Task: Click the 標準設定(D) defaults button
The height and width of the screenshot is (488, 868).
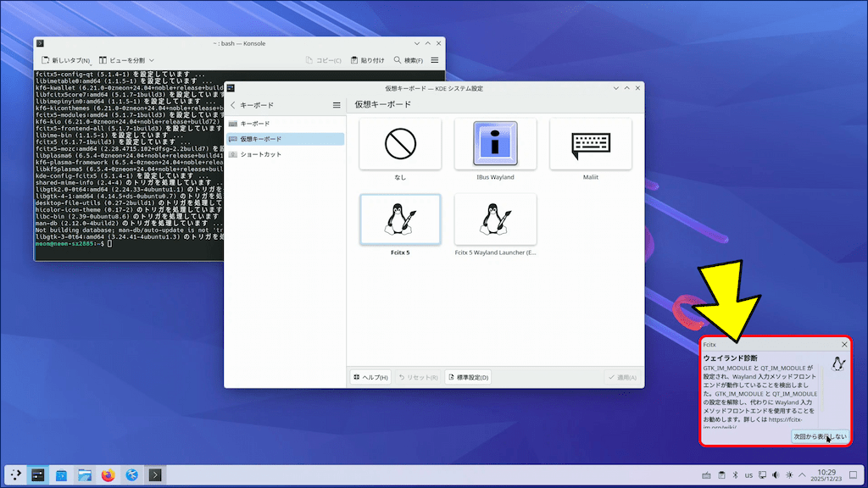Action: coord(468,377)
